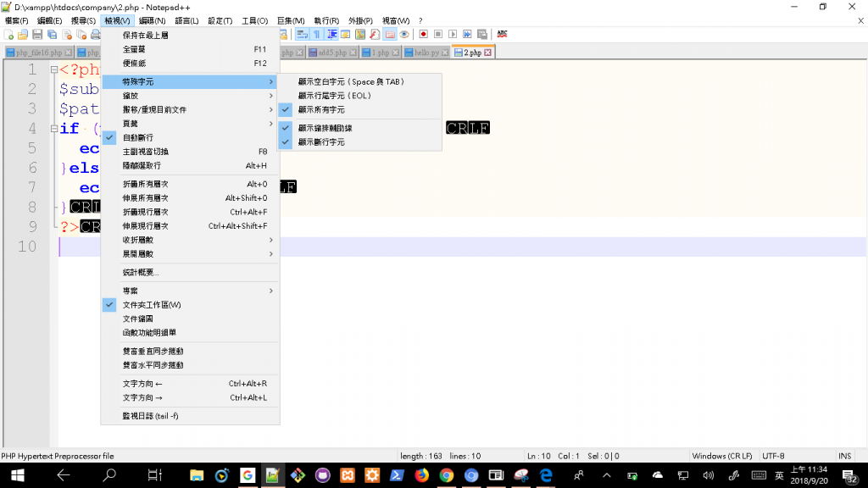
Task: Select 全螢幕 F11 menu entry
Action: (190, 49)
